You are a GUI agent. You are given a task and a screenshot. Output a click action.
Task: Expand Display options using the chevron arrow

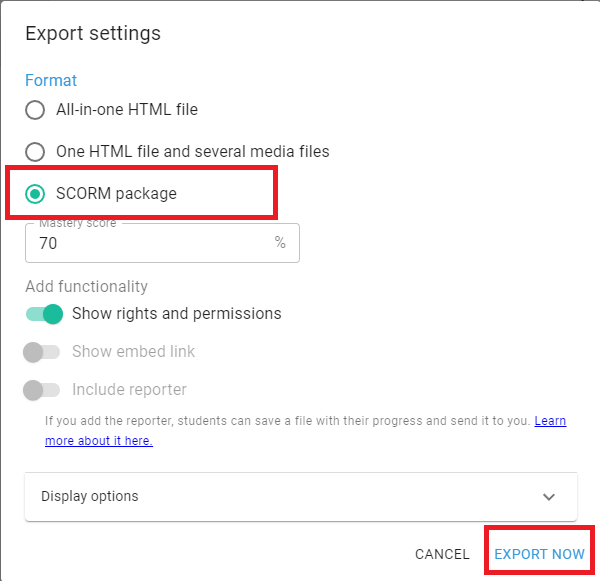[x=548, y=497]
